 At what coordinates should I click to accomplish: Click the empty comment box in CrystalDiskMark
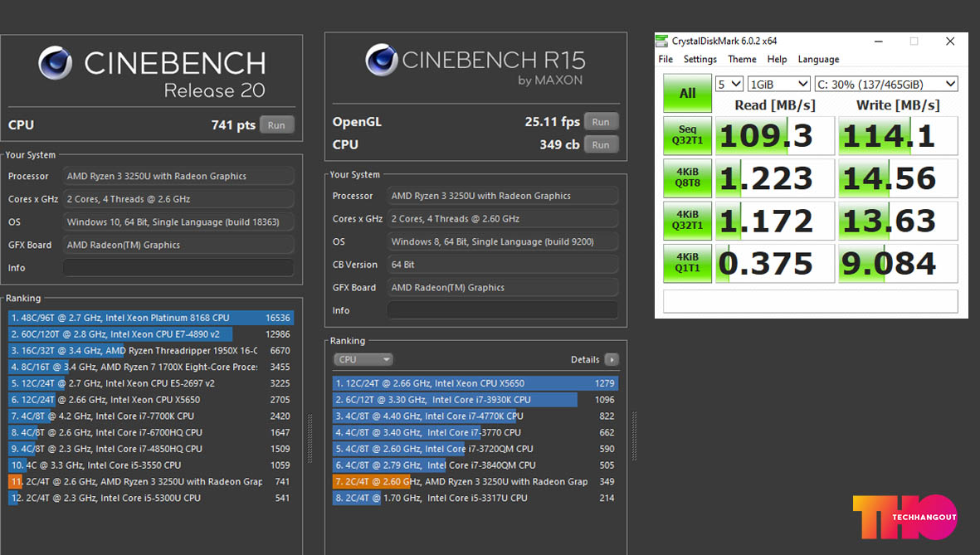coord(811,300)
